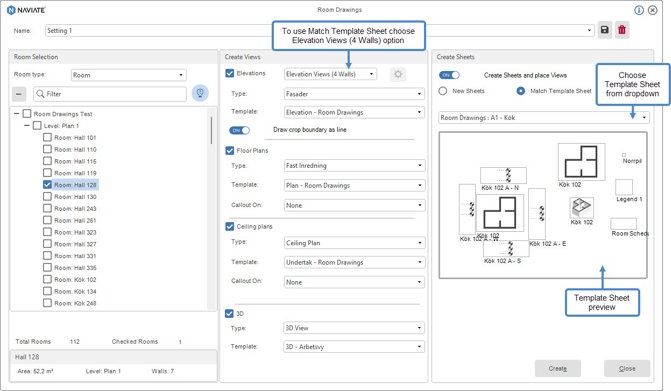
Task: Uncheck Room: Hall 128
Action: point(48,184)
